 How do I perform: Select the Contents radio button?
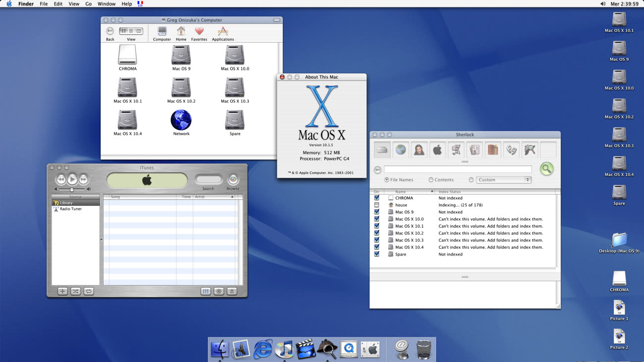pyautogui.click(x=431, y=180)
